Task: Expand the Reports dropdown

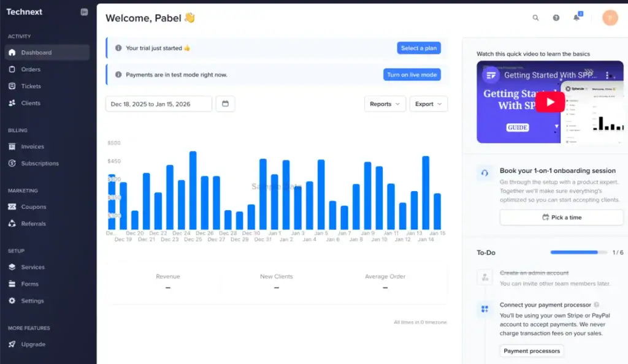Action: pos(385,104)
